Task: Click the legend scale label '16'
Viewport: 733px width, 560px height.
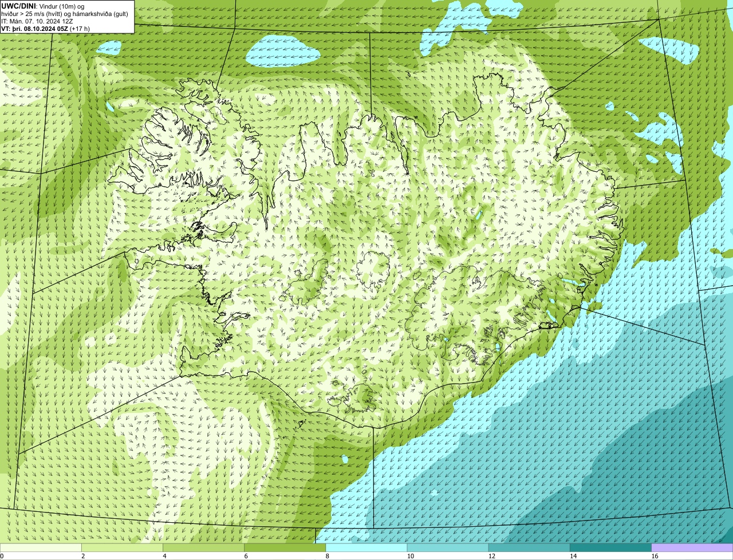Action: [655, 556]
